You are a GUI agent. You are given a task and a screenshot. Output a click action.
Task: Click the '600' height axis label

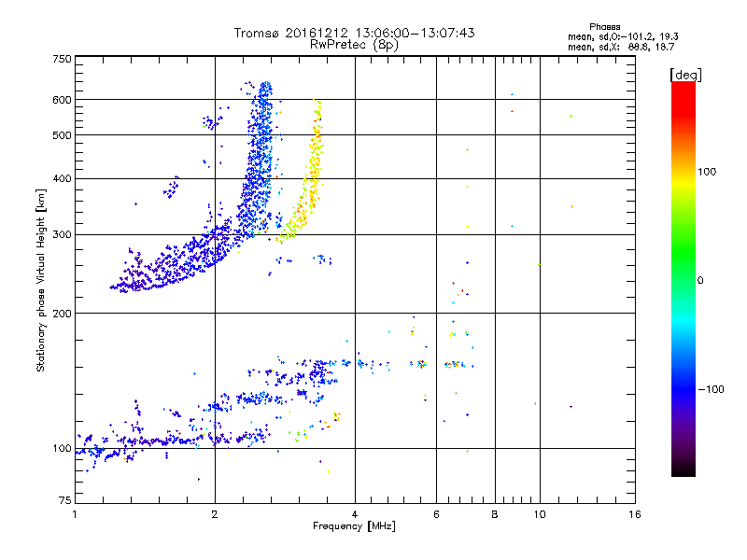pos(62,100)
